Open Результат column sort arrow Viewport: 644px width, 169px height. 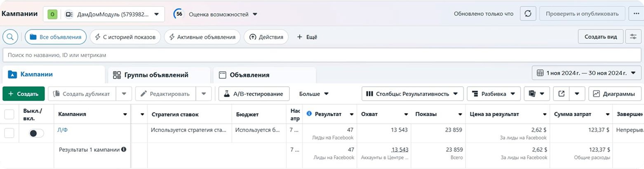(x=352, y=114)
